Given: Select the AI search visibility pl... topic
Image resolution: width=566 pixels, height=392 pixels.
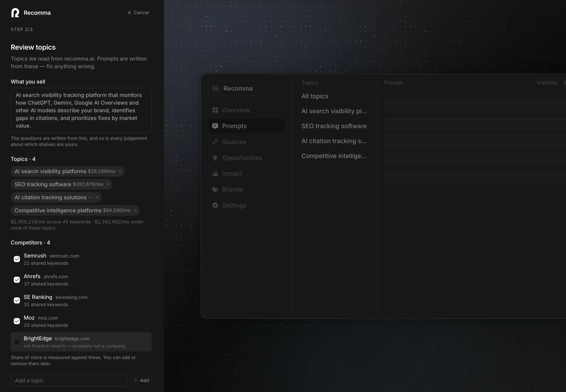Looking at the screenshot, I should tap(334, 111).
